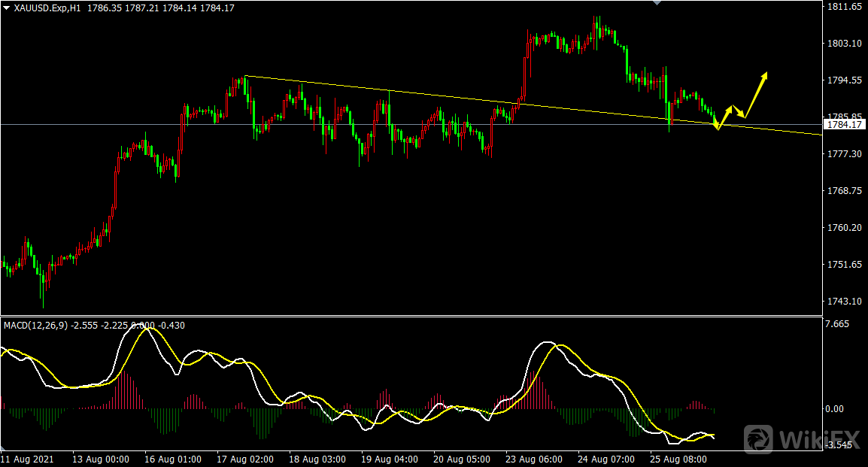The width and height of the screenshot is (868, 467).
Task: Click the MACD(12,26,9) indicator label
Action: 35,326
